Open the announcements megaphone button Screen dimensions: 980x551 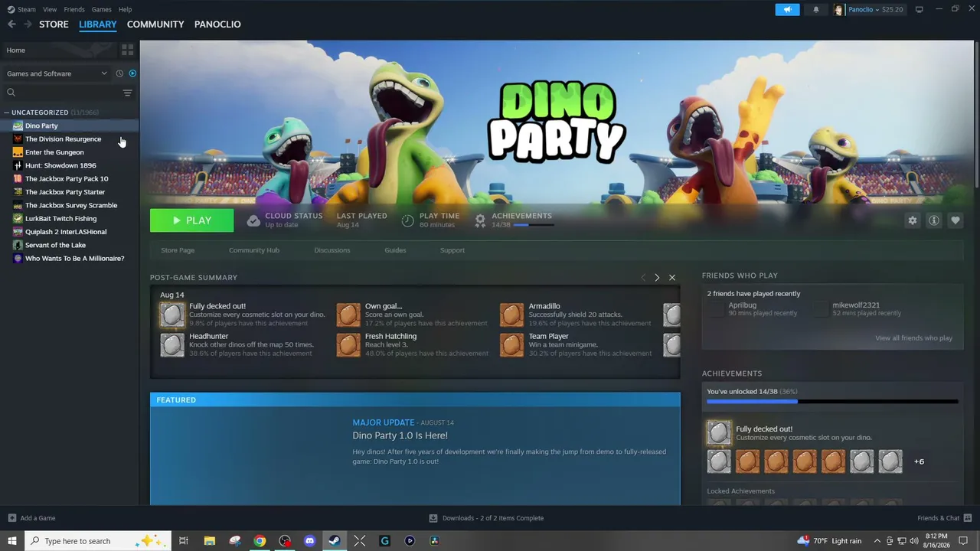(x=787, y=9)
